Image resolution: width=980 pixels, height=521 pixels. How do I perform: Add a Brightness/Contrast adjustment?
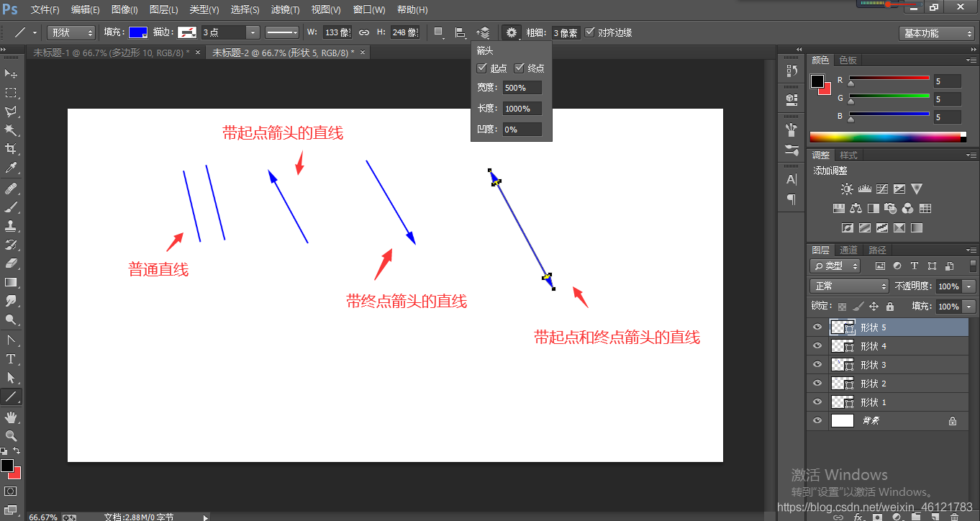(x=847, y=189)
